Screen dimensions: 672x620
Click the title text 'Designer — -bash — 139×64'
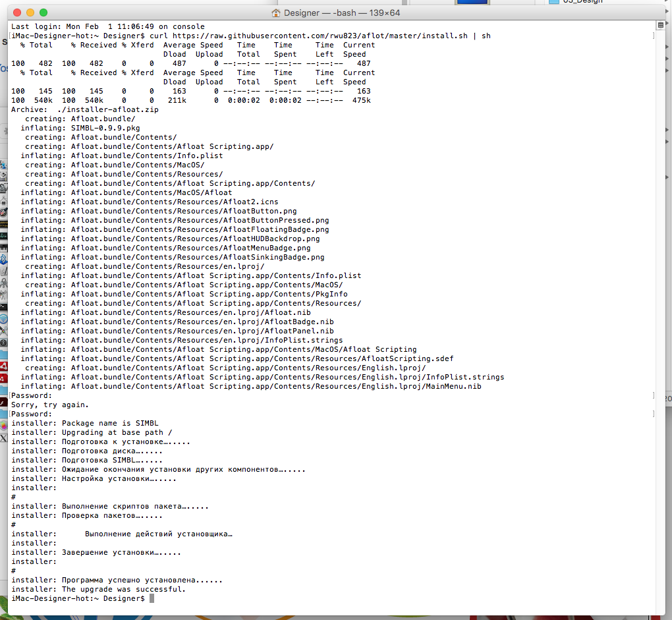click(341, 13)
